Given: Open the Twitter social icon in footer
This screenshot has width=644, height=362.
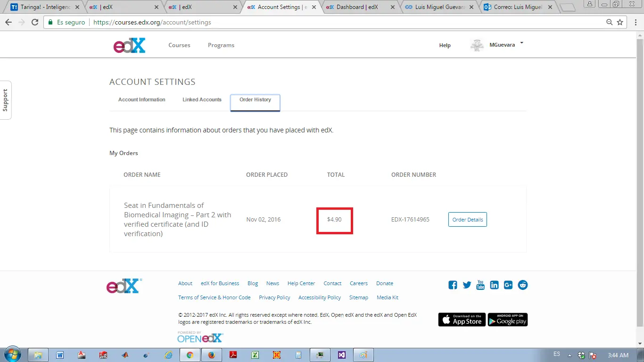Looking at the screenshot, I should tap(467, 285).
